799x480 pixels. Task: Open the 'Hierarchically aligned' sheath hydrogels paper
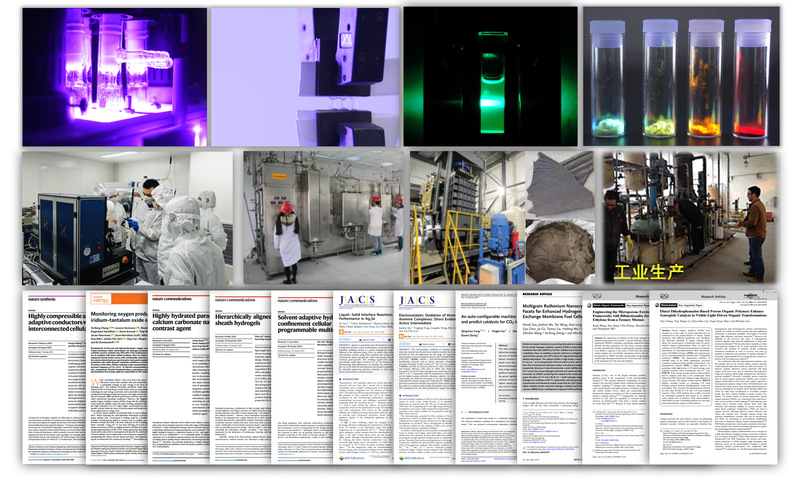click(x=240, y=380)
